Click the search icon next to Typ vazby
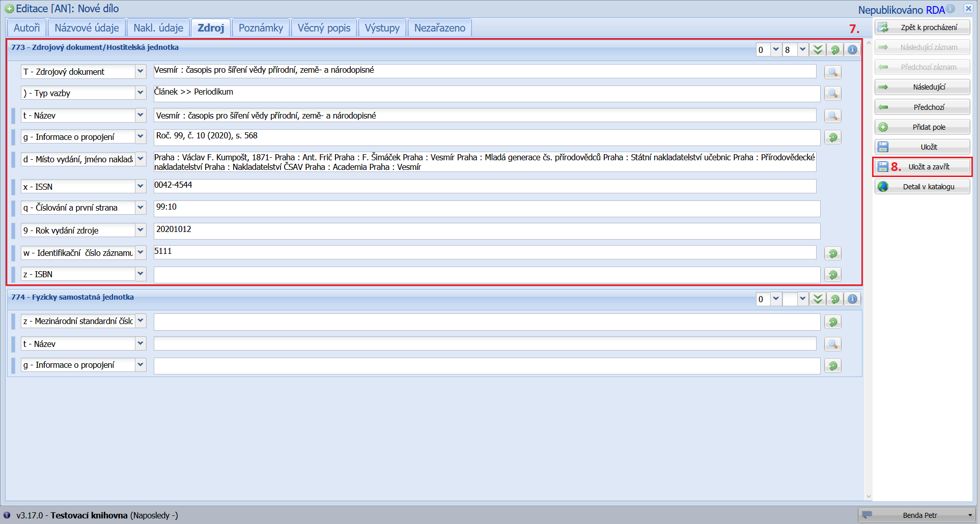The height and width of the screenshot is (524, 980). [832, 94]
